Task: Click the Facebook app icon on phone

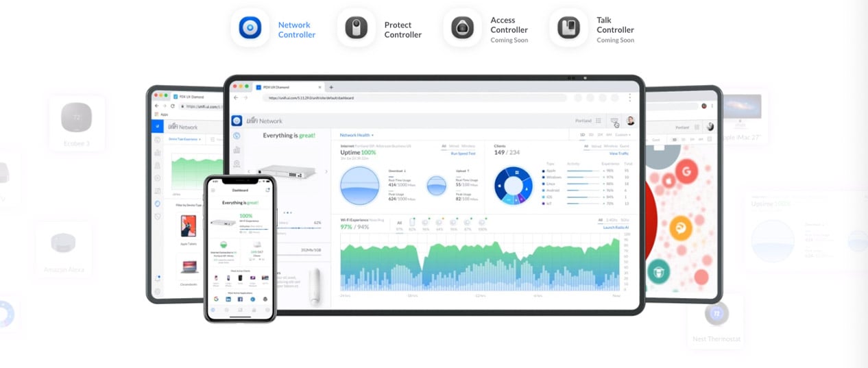Action: [241, 299]
